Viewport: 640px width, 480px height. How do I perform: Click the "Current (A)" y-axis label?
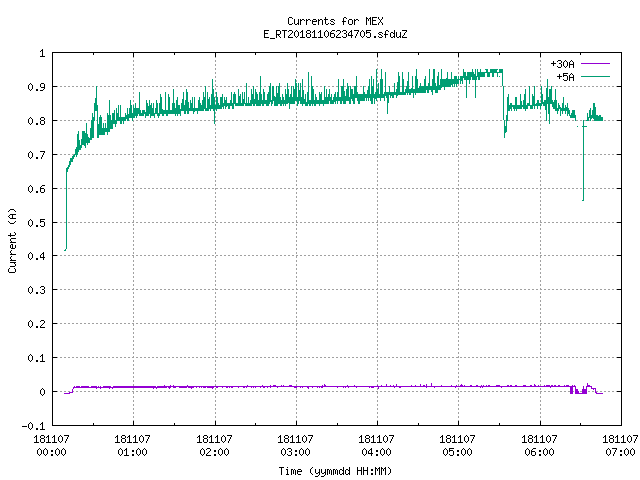coord(12,240)
